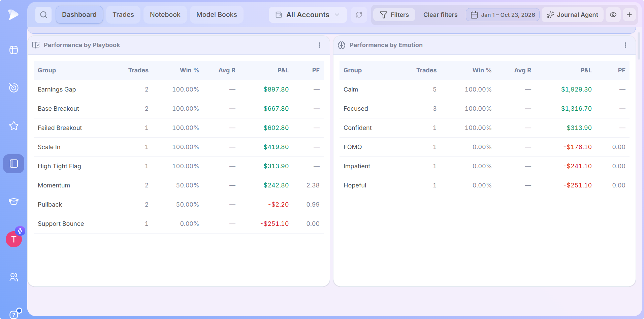Open Performance by Playbook options menu
This screenshot has width=644, height=319.
[x=320, y=45]
